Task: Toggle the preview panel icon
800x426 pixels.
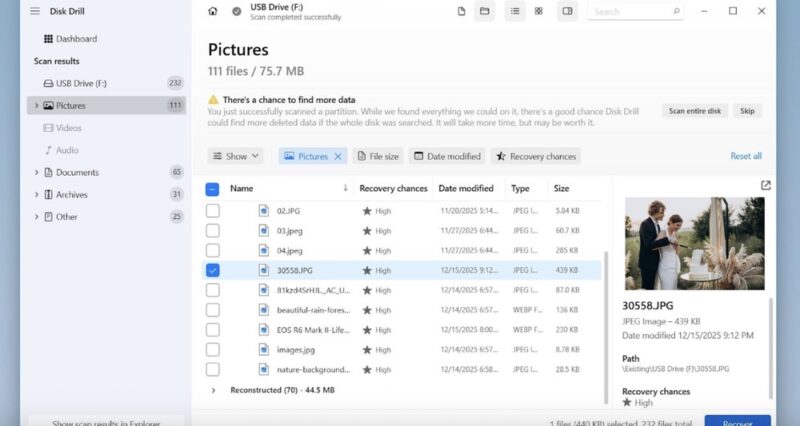Action: (x=567, y=12)
